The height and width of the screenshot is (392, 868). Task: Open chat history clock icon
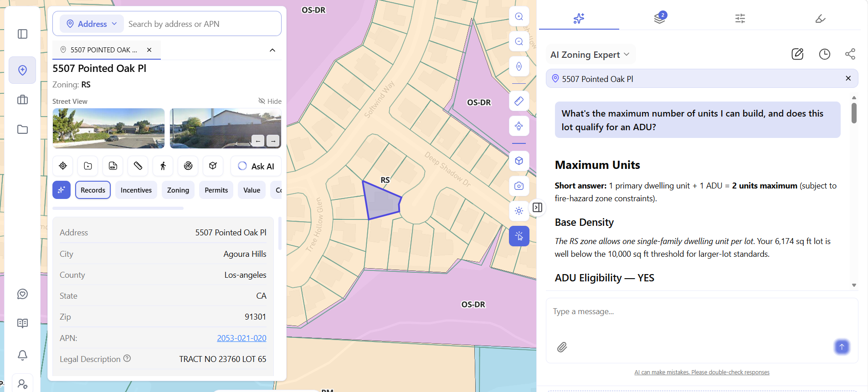pos(825,54)
